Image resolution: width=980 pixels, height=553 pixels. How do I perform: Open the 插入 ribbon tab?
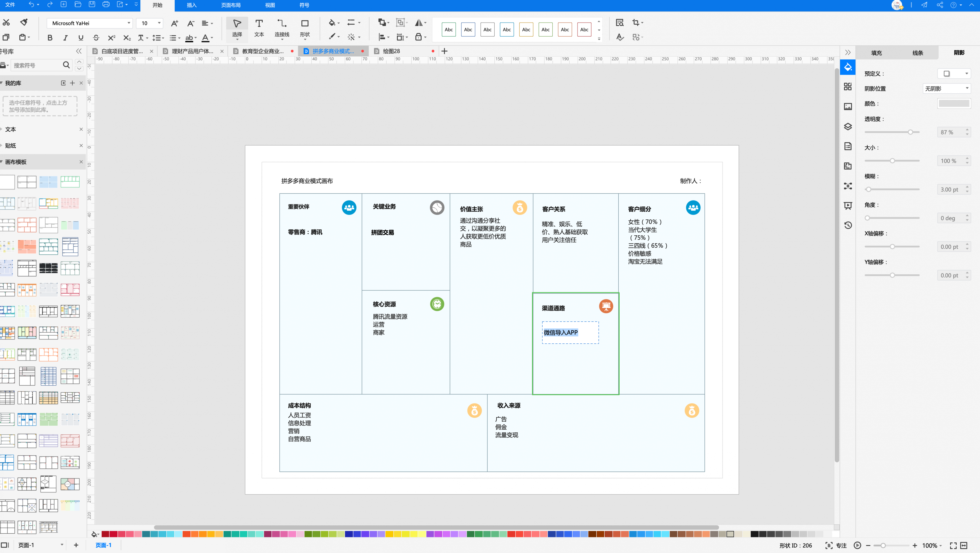191,5
